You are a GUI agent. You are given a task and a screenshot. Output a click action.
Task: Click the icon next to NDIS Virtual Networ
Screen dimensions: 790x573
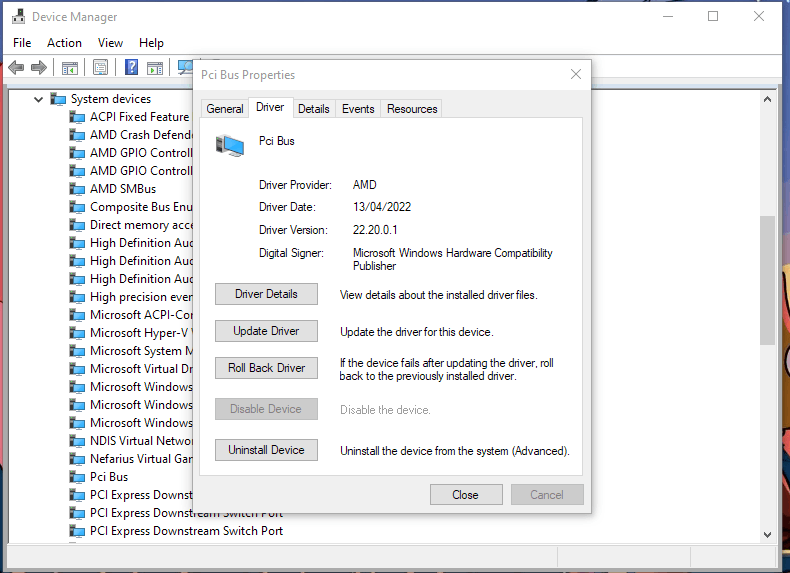tap(77, 441)
